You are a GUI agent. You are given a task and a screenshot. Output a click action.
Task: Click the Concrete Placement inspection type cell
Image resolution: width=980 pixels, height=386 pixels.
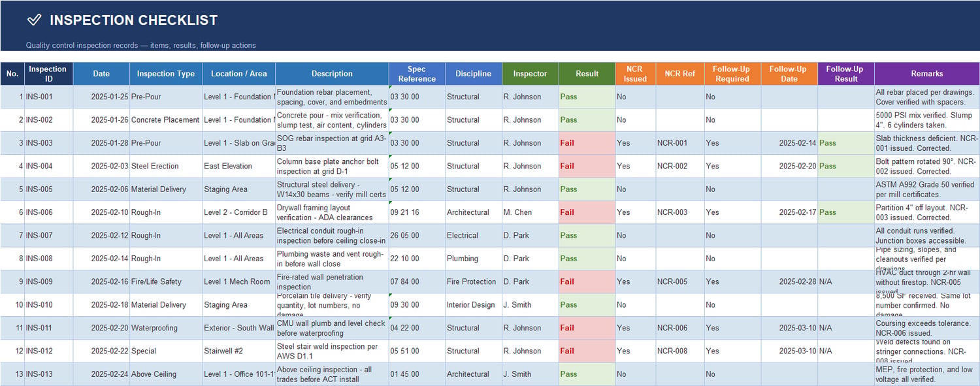coord(166,120)
